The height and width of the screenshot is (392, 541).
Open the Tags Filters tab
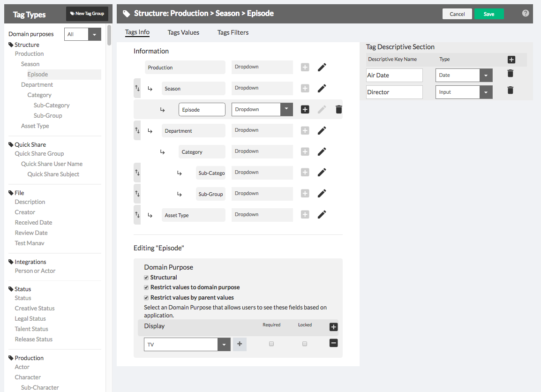[233, 32]
